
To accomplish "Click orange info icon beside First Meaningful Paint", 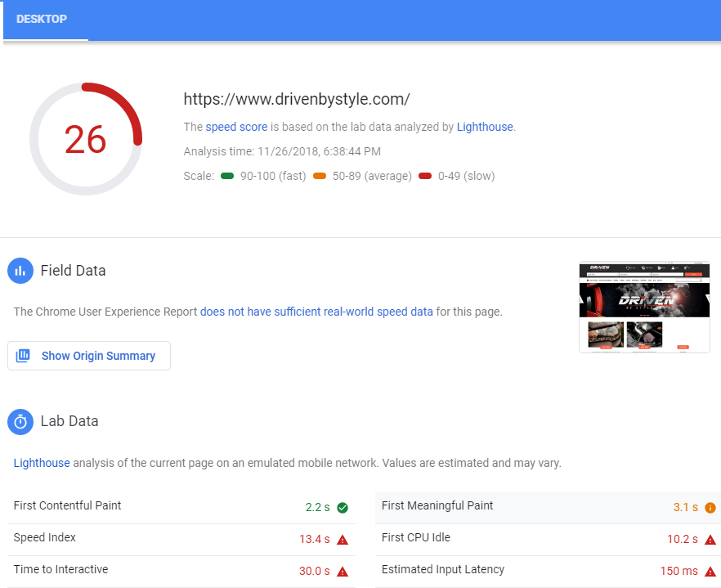I will pyautogui.click(x=710, y=508).
